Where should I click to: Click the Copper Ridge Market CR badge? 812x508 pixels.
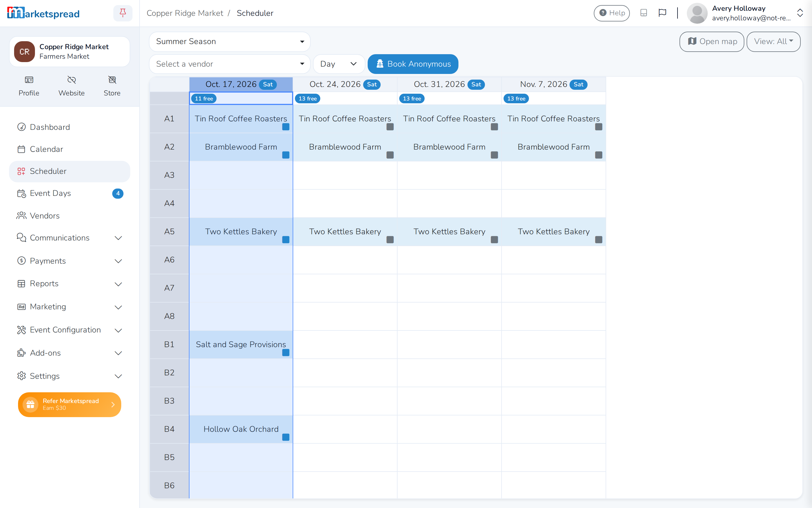tap(25, 52)
